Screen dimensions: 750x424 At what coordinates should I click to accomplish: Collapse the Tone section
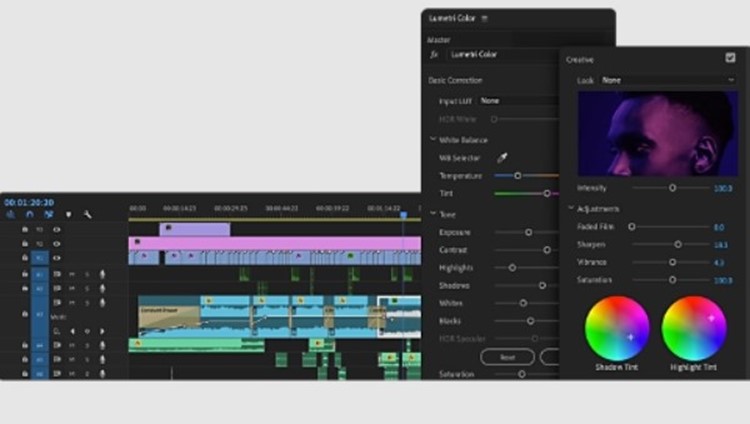433,214
